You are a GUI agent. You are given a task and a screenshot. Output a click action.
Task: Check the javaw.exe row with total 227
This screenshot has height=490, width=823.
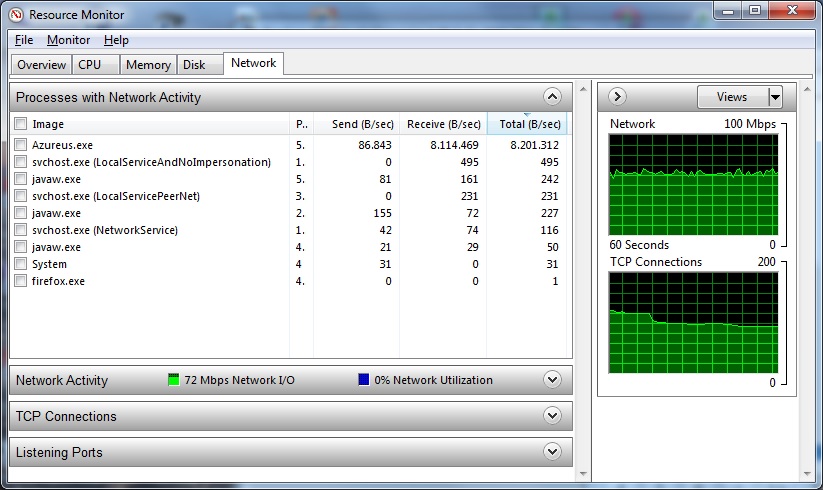[x=20, y=212]
